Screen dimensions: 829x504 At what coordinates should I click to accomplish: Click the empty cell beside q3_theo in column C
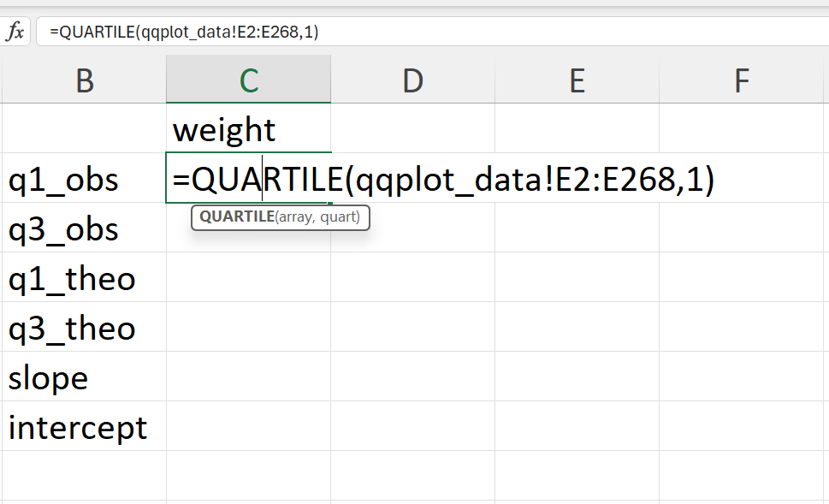pos(248,328)
